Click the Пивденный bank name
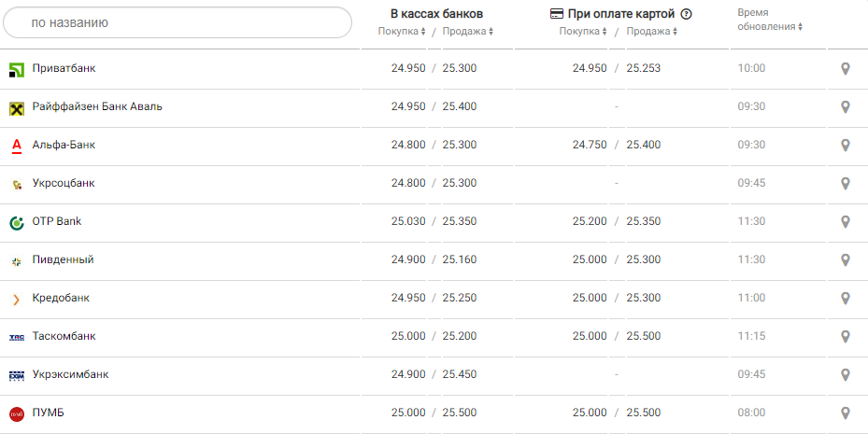The height and width of the screenshot is (434, 868). point(63,259)
